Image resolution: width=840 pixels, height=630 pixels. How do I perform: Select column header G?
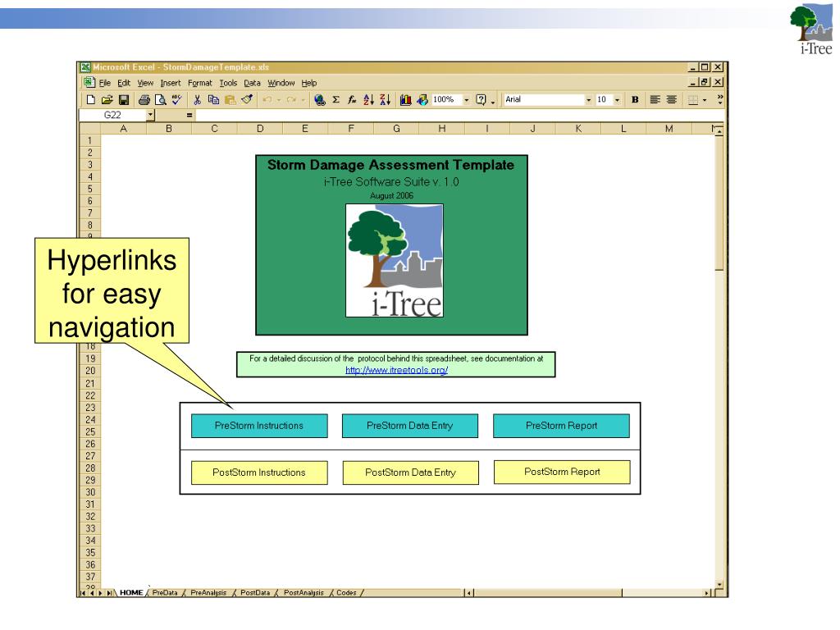[396, 129]
